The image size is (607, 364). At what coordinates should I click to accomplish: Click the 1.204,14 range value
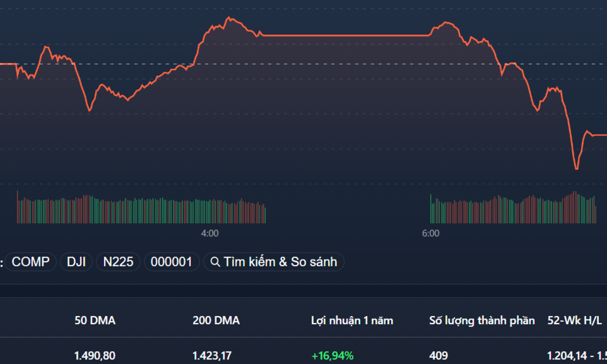[x=567, y=355]
